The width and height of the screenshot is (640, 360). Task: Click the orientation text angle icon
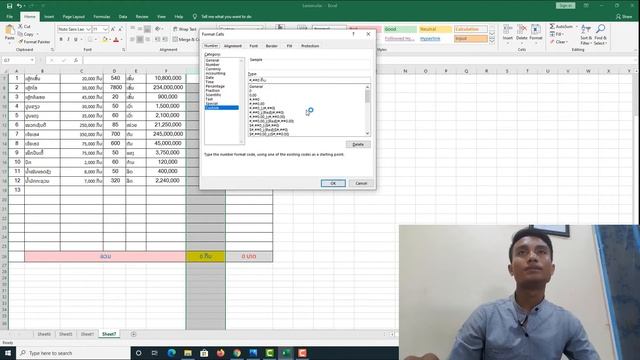click(158, 29)
